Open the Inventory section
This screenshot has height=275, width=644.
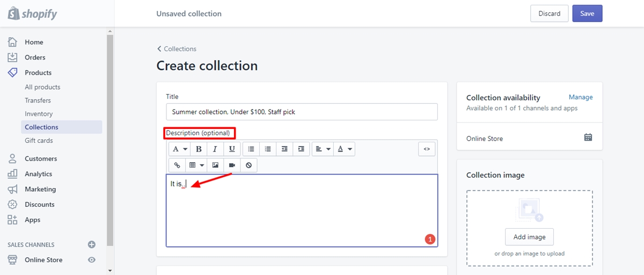(x=39, y=114)
